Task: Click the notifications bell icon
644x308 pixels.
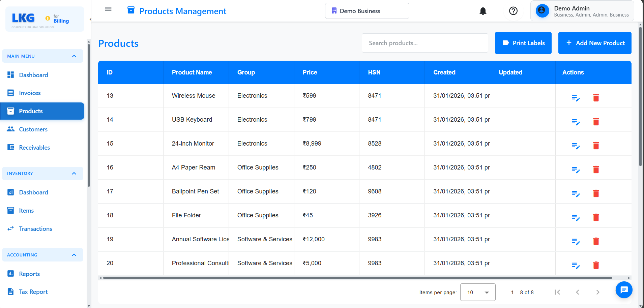Action: point(483,11)
